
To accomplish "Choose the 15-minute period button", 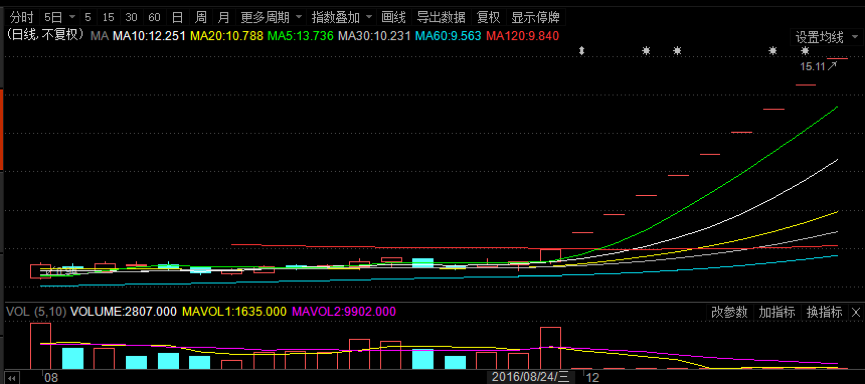I will point(108,17).
